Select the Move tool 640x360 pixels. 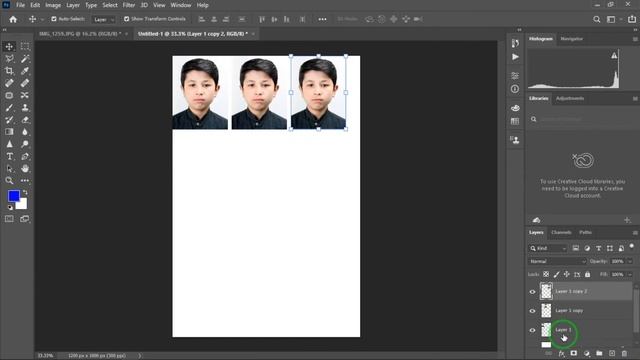tap(9, 46)
